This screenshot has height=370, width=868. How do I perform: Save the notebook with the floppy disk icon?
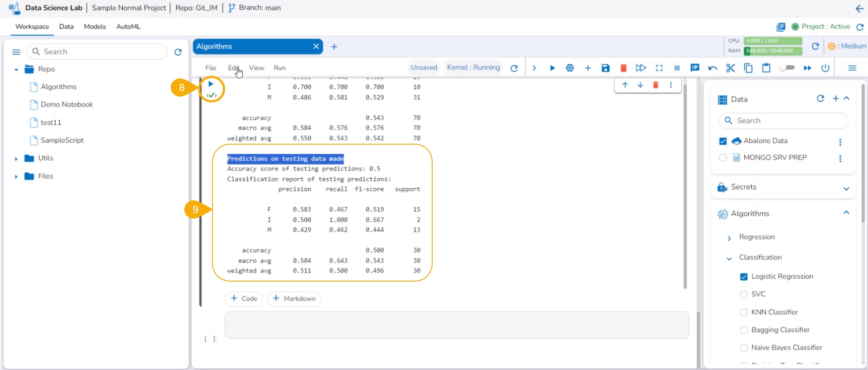tap(605, 68)
